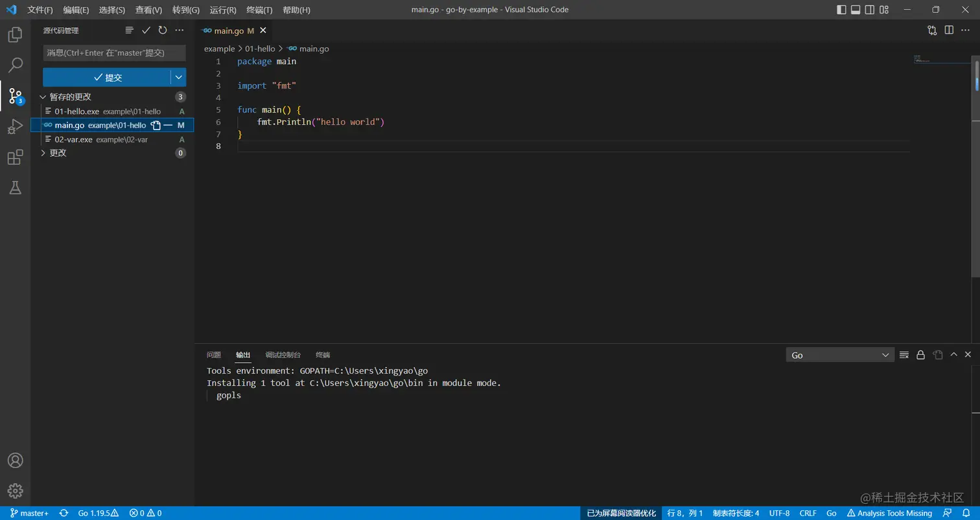Close the bottom panel

click(968, 355)
